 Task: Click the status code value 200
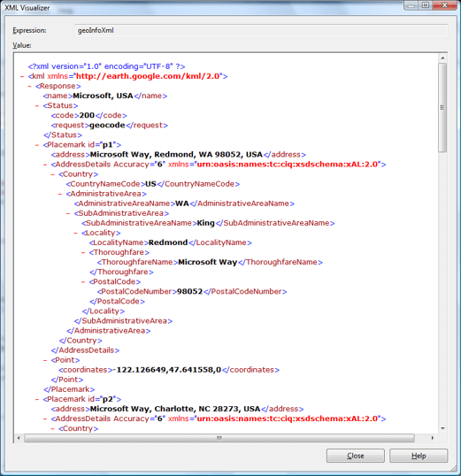point(87,115)
